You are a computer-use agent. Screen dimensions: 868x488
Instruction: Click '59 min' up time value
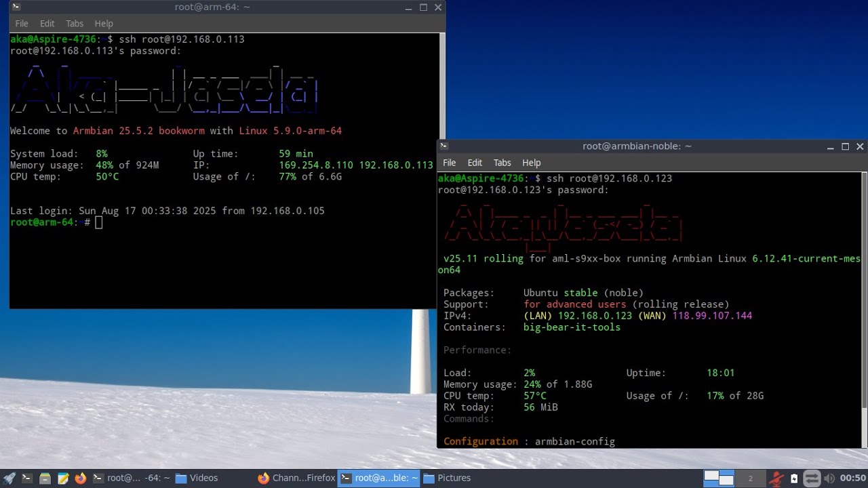coord(296,154)
